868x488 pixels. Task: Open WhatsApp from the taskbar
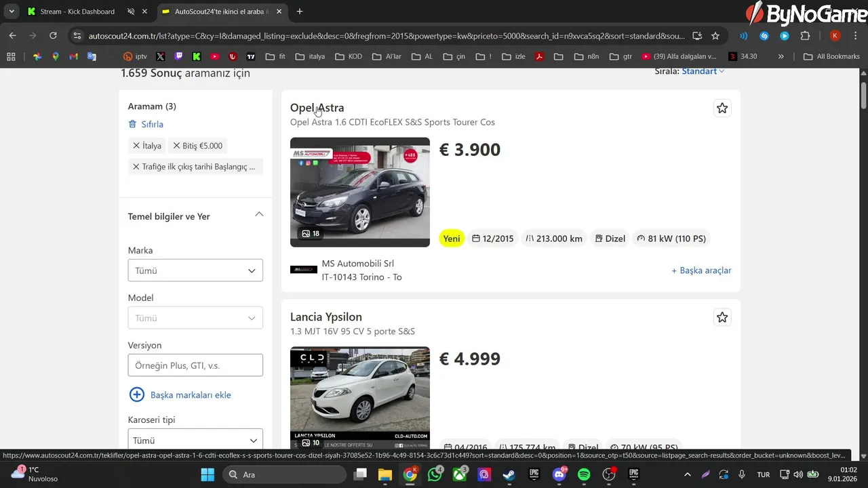pyautogui.click(x=435, y=474)
